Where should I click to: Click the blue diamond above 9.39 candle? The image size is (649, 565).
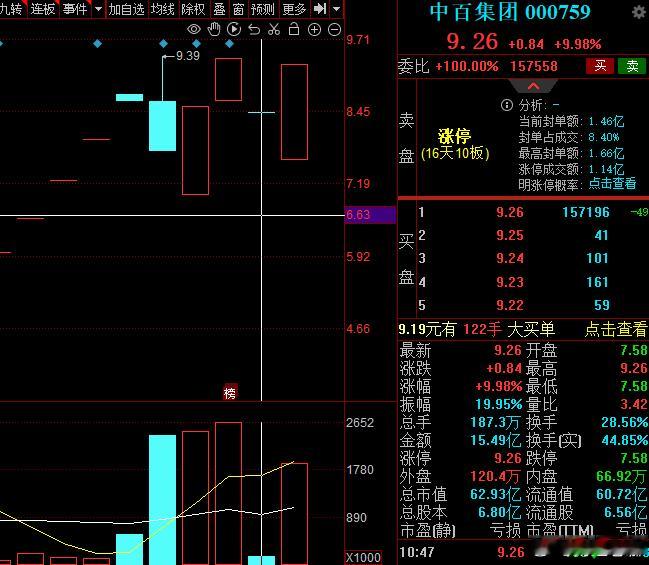163,43
